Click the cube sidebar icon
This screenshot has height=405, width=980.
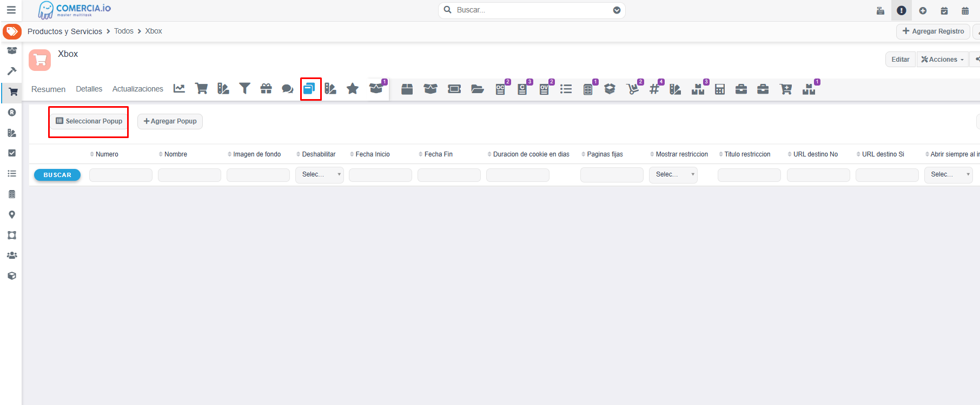12,276
